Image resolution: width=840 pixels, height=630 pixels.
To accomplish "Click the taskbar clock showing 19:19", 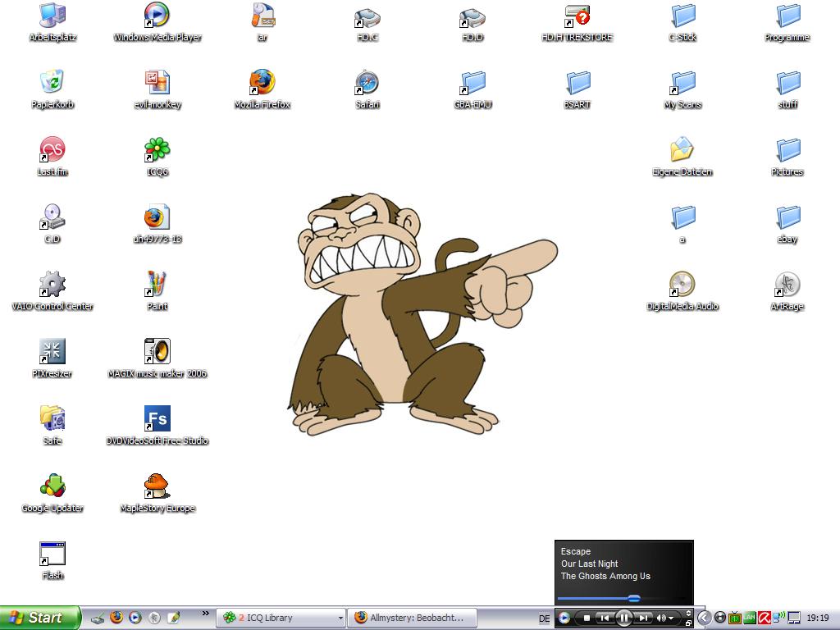I will 818,618.
